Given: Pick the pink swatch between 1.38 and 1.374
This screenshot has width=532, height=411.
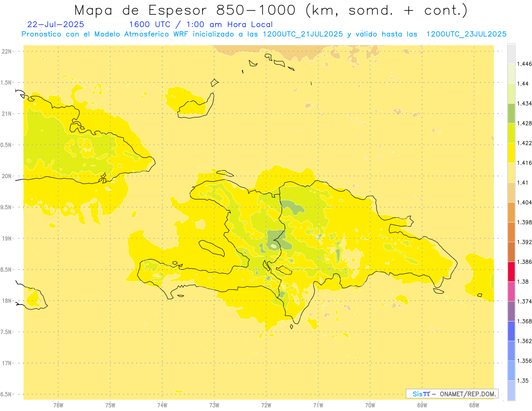Looking at the screenshot, I should 511,291.
